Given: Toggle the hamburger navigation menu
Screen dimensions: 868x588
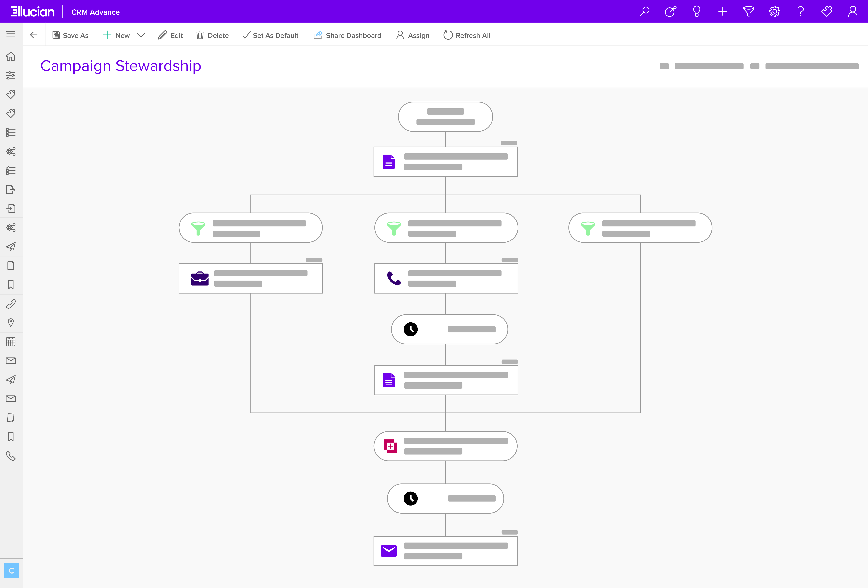Looking at the screenshot, I should click(x=11, y=34).
